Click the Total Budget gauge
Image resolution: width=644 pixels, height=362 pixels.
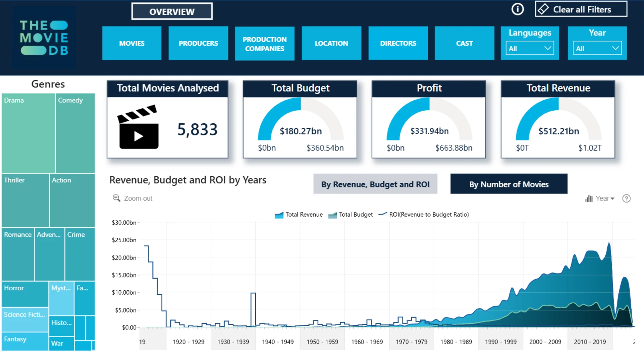click(301, 119)
